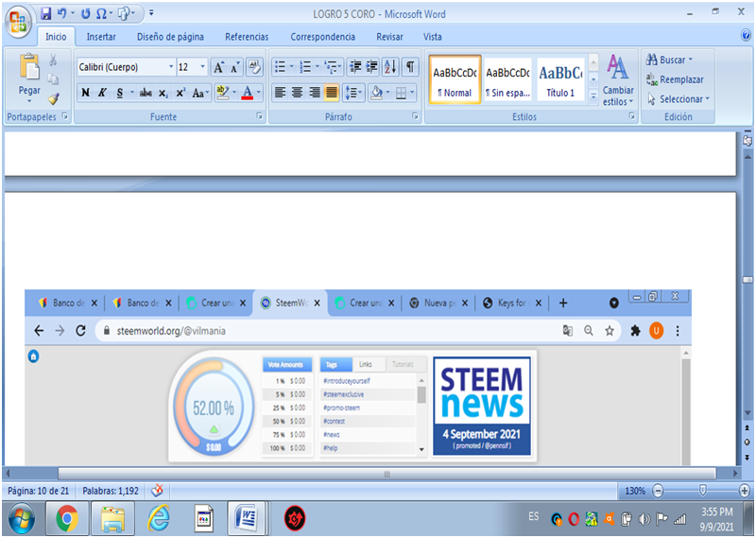Zoom out with the minus button
Screen dimensions: 756x538
pos(658,491)
